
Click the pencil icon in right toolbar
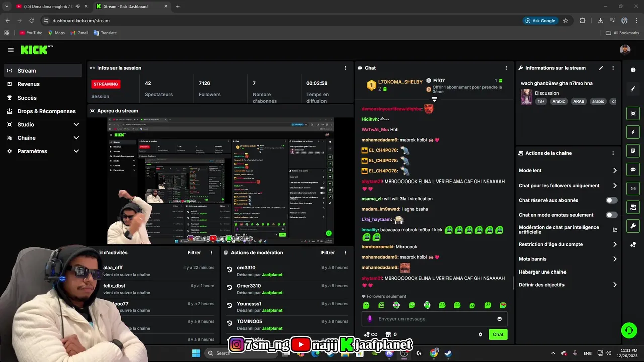[x=633, y=89]
